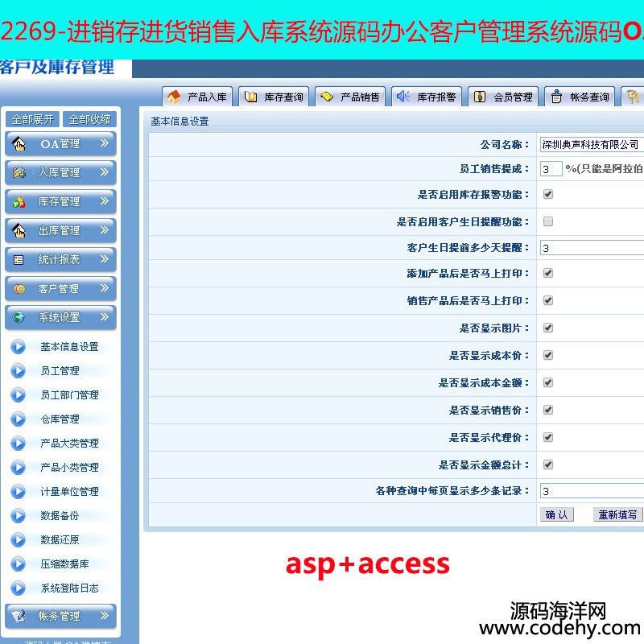Screen dimensions: 644x644
Task: Click the 员工销售提成 percentage field
Action: pos(551,169)
